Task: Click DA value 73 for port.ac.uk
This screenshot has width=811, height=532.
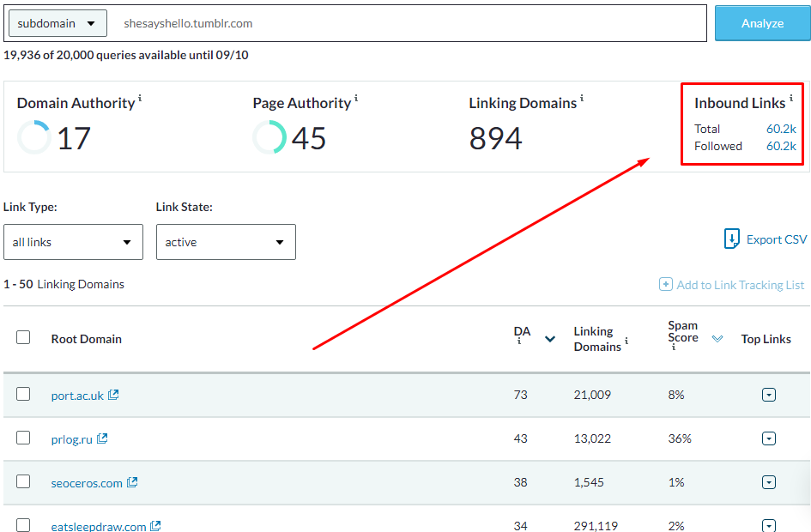Action: pyautogui.click(x=520, y=395)
